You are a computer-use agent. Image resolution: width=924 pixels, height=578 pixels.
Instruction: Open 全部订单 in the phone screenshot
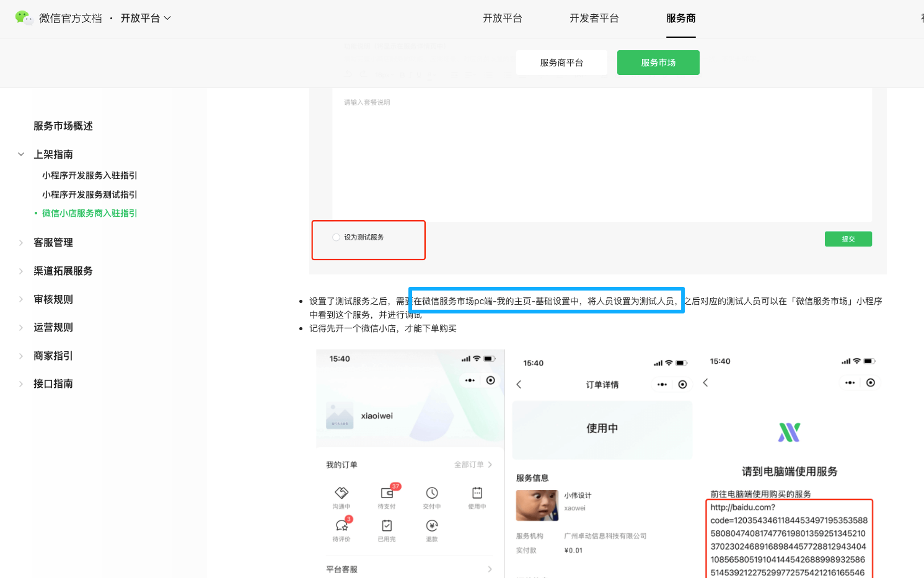point(473,465)
